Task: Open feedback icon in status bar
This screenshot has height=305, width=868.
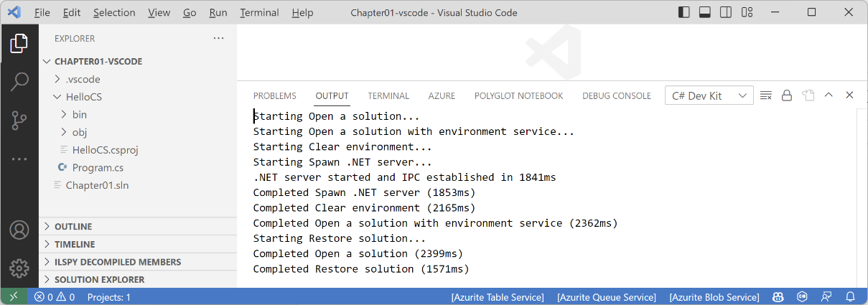Action: (826, 296)
